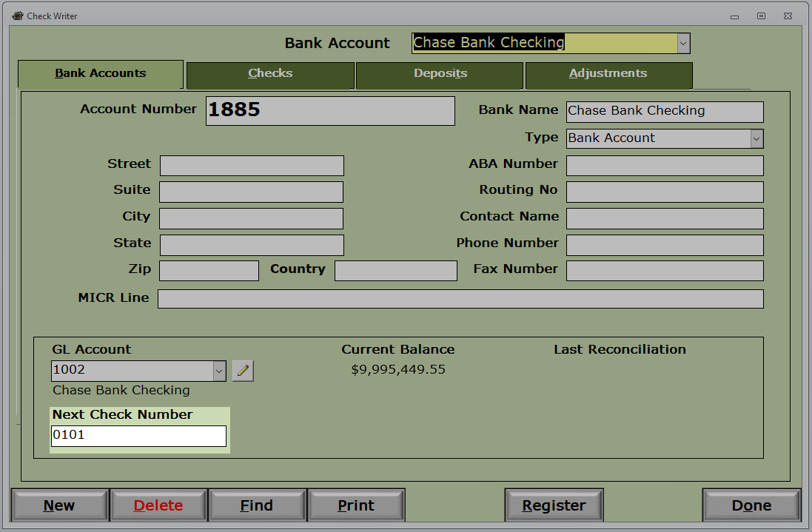Viewport: 812px width, 532px height.
Task: Switch to the Checks tab
Action: [270, 75]
